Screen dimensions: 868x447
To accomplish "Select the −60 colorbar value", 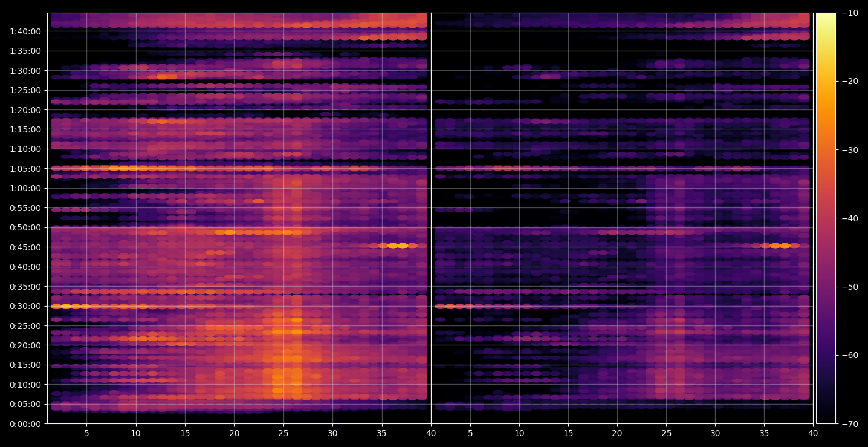I will point(850,355).
